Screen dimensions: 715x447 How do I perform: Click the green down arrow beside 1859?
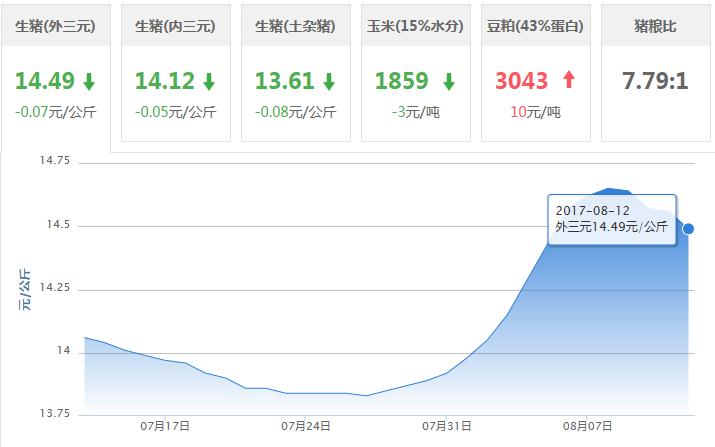[x=449, y=82]
